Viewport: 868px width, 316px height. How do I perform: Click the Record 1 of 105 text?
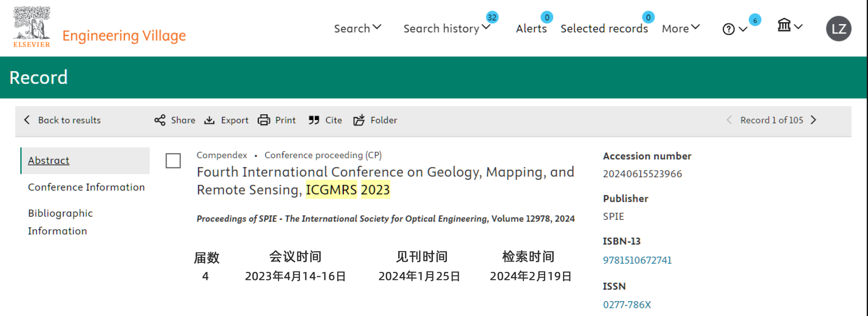(771, 120)
